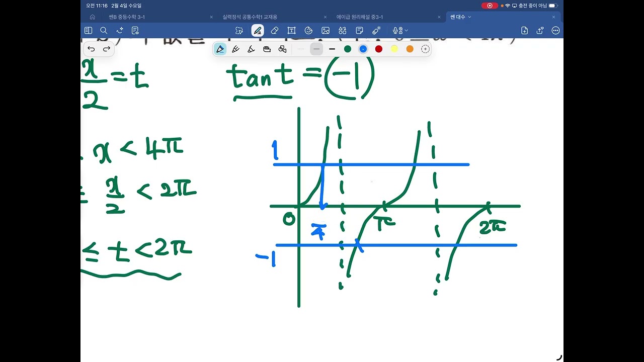Viewport: 644px width, 362px height.
Task: Select the orange pen color
Action: point(410,49)
